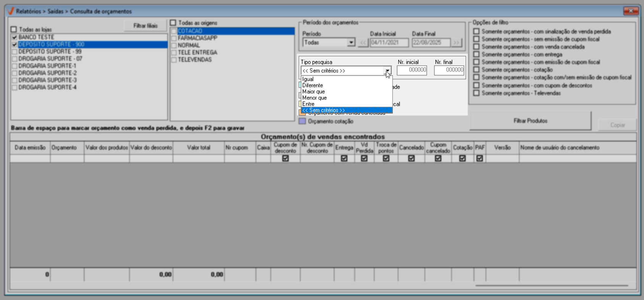Click the previous period arrow button
This screenshot has width=644, height=300.
click(363, 43)
